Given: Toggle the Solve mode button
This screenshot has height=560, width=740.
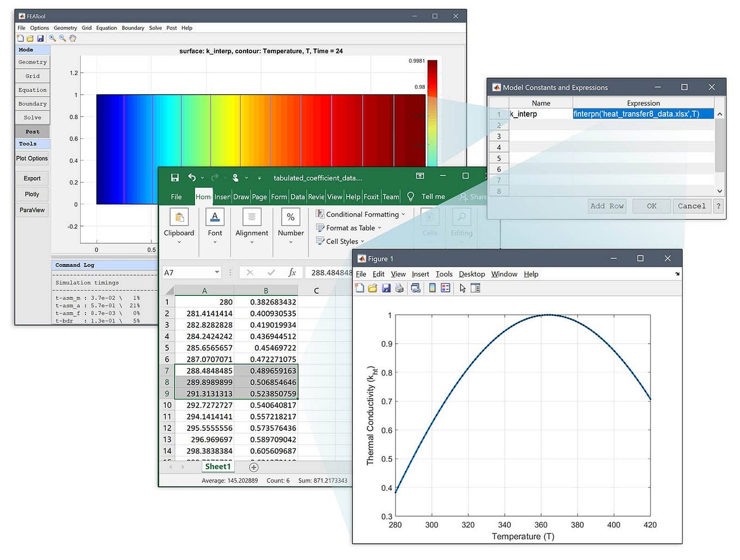Looking at the screenshot, I should (x=33, y=117).
